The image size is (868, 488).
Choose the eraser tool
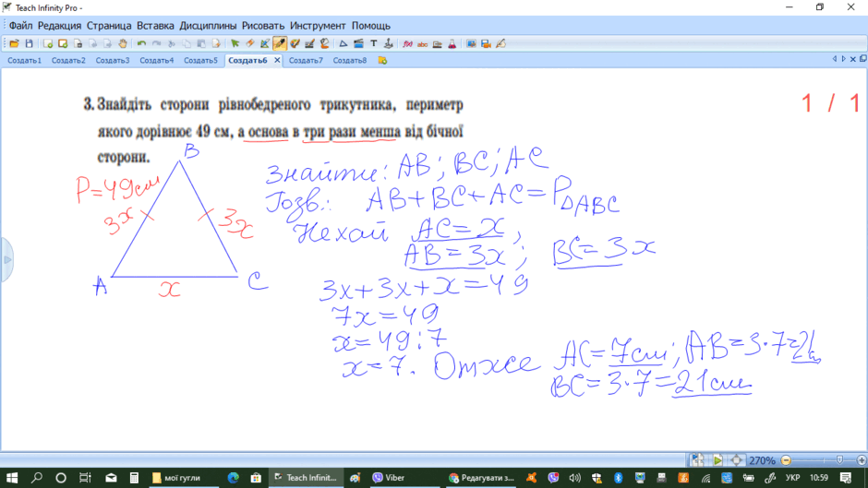[x=250, y=43]
